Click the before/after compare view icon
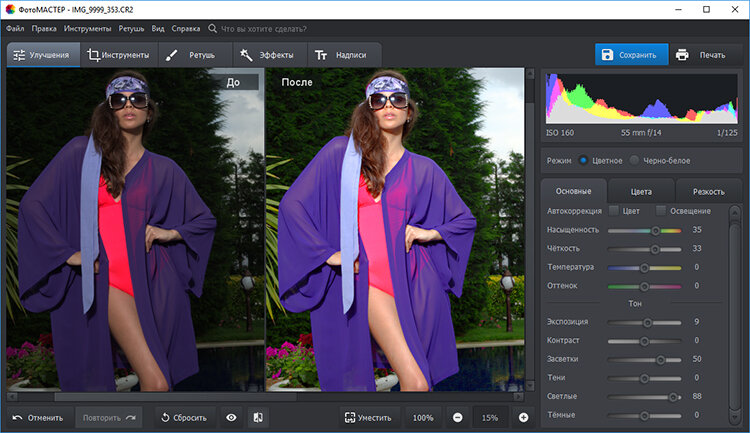The width and height of the screenshot is (750, 433). coord(258,417)
